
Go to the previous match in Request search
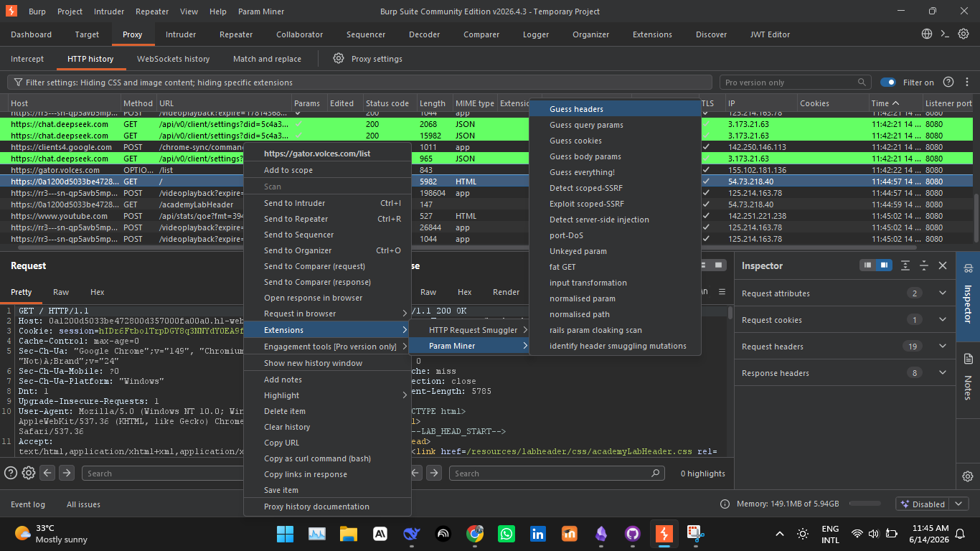click(x=47, y=473)
